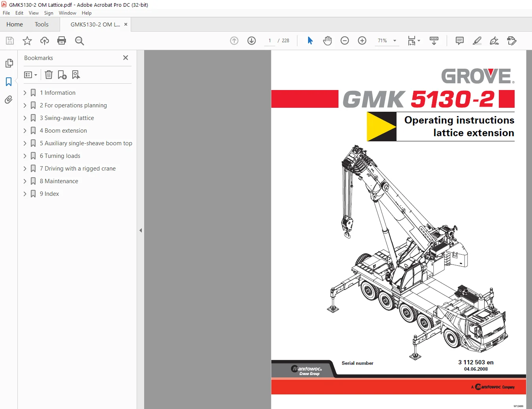Zoom out with the minus button
532x409 pixels.
click(x=345, y=41)
